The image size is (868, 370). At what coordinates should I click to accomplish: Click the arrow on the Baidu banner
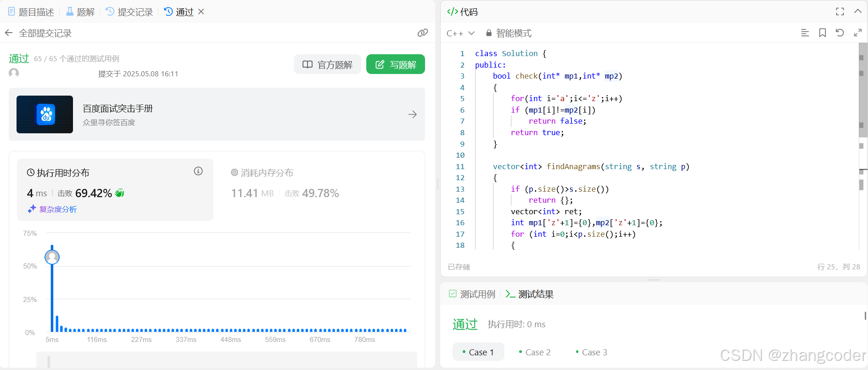pyautogui.click(x=413, y=114)
